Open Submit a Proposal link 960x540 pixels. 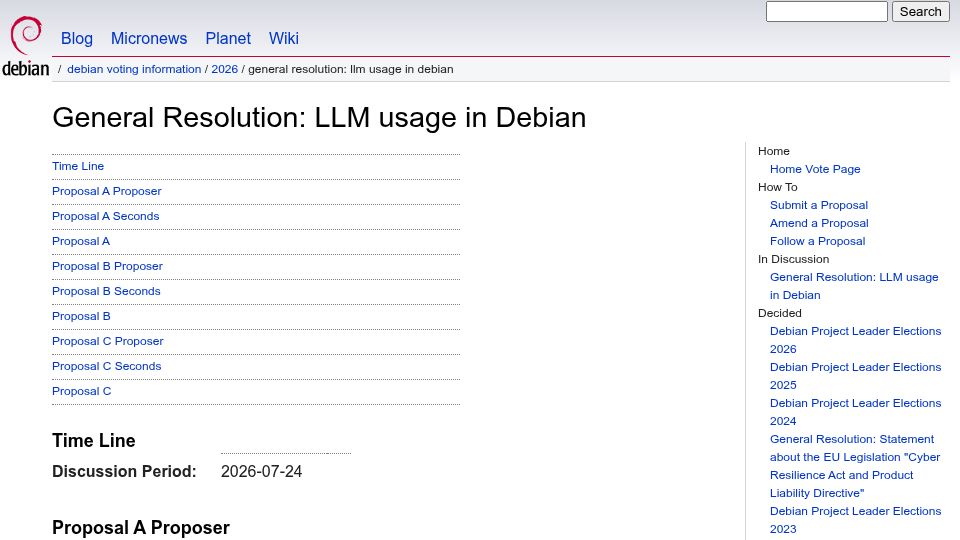click(x=819, y=205)
